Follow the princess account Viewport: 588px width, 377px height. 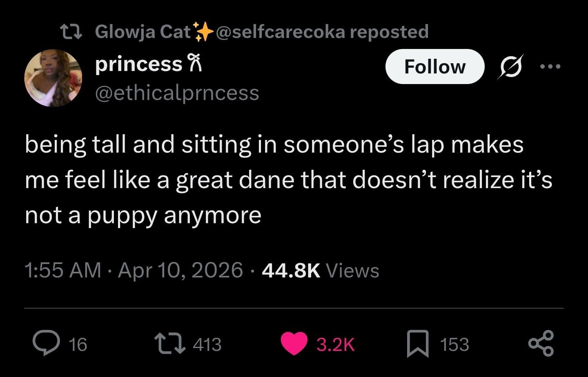tap(434, 67)
